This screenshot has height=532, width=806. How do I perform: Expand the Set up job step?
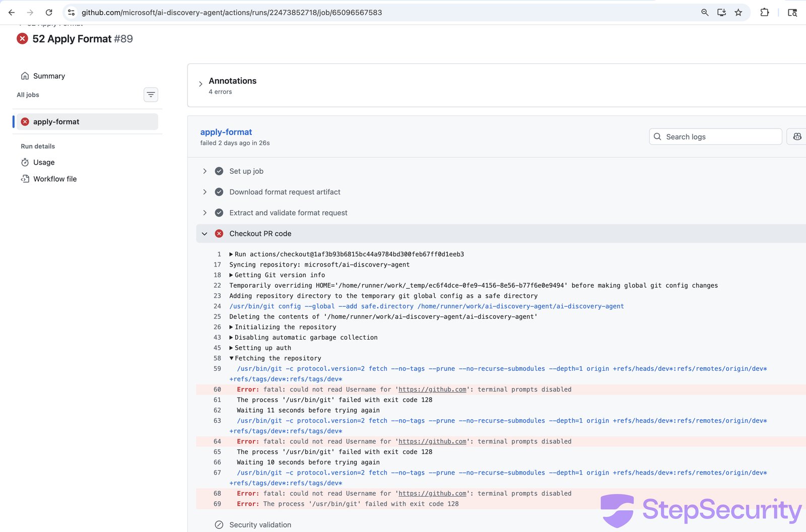205,171
